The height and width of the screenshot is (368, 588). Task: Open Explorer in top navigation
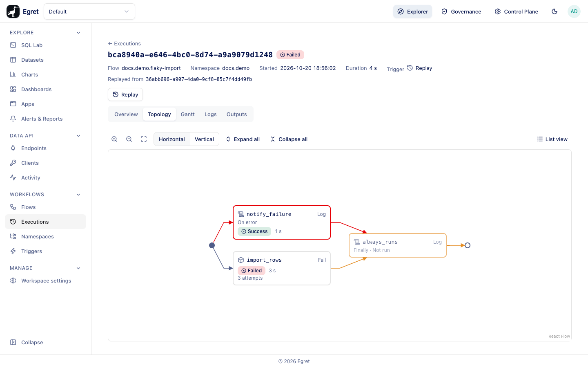click(x=412, y=11)
